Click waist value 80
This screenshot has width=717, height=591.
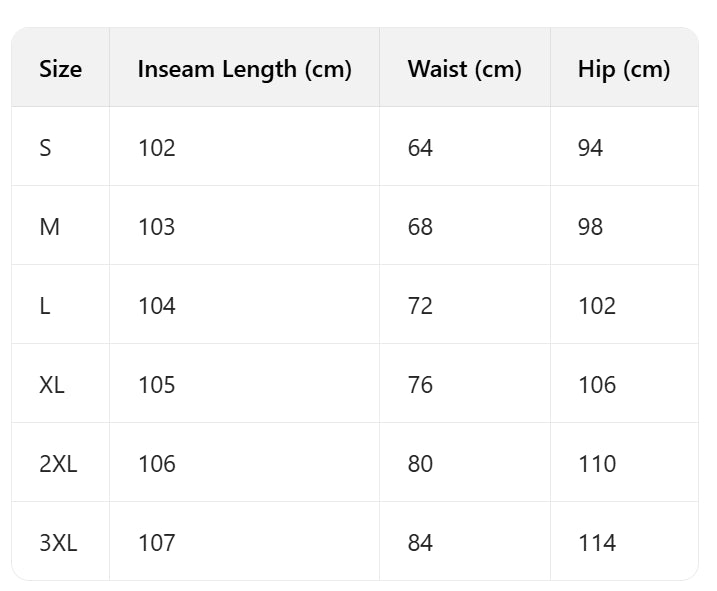coord(420,464)
